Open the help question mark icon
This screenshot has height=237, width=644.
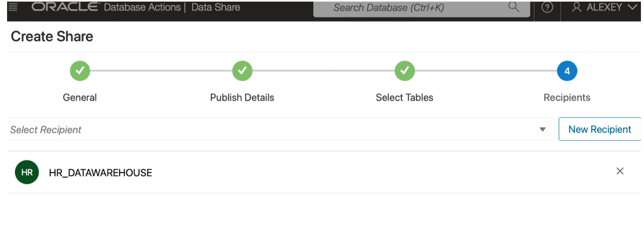(x=547, y=8)
